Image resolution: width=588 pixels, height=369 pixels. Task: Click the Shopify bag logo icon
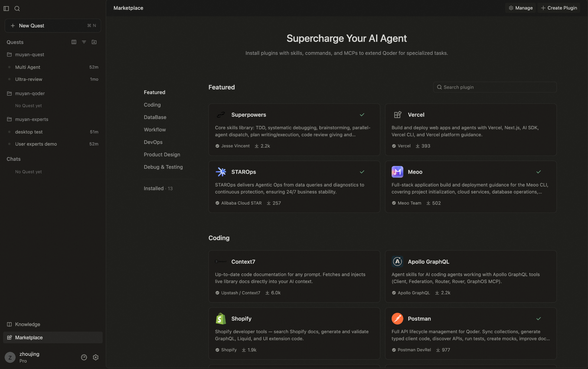tap(221, 319)
